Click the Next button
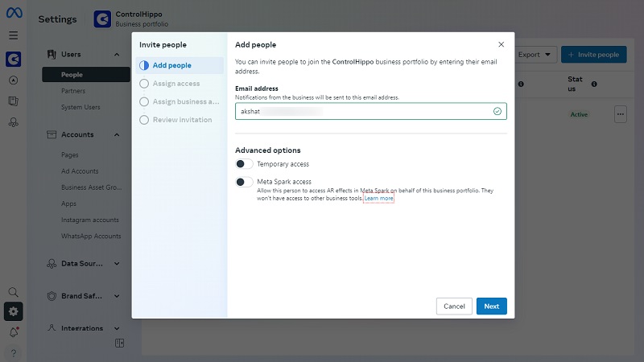Image resolution: width=644 pixels, height=362 pixels. pos(491,306)
